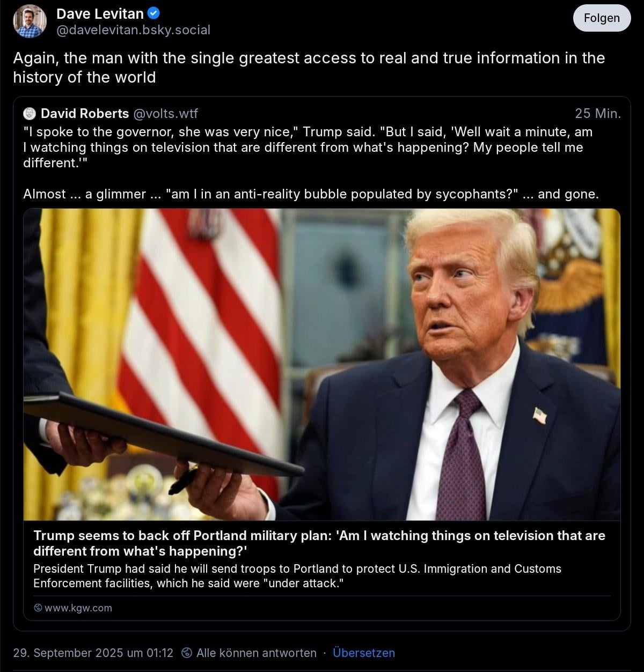Open the Dave Levitan display name

tap(100, 13)
